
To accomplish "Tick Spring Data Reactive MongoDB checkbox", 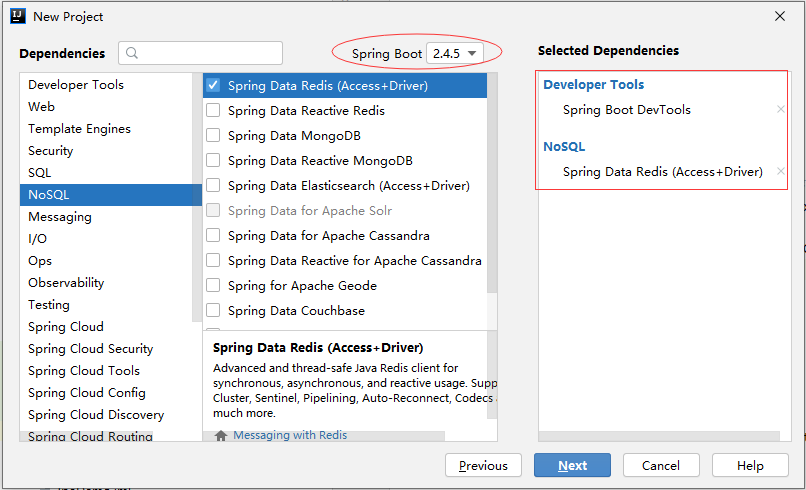I will pos(213,160).
